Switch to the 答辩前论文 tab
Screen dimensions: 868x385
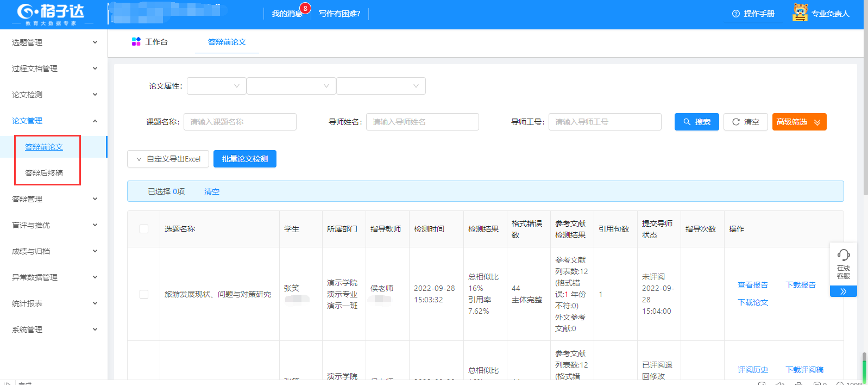pyautogui.click(x=227, y=42)
